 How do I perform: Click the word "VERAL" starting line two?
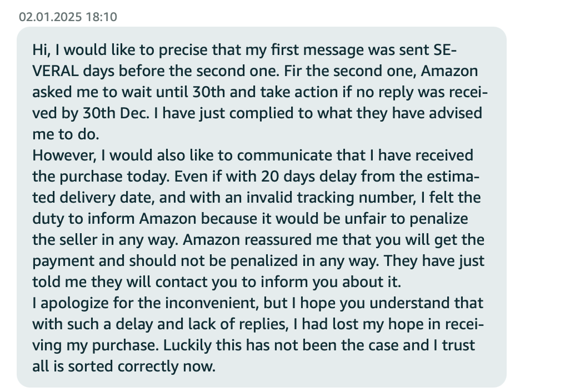click(55, 71)
